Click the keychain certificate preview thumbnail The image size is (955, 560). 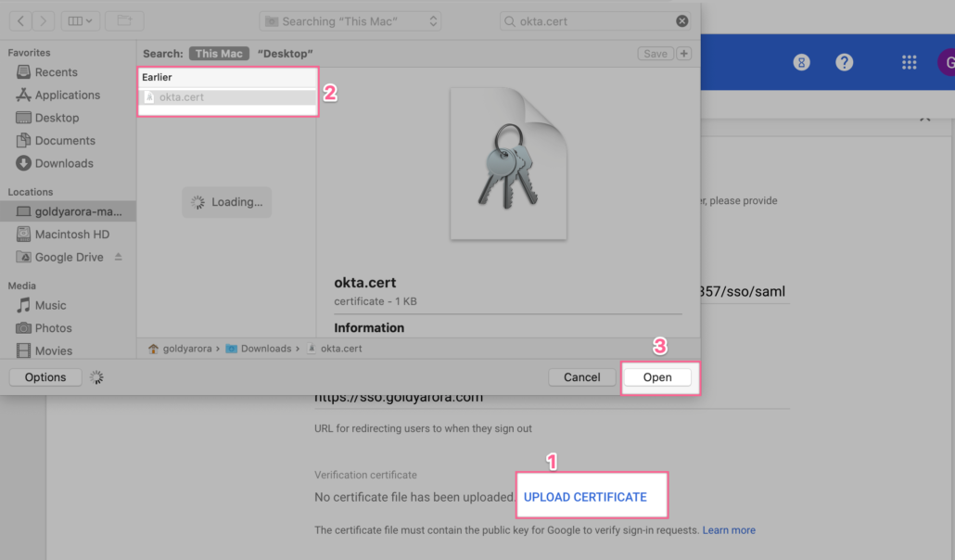click(509, 163)
